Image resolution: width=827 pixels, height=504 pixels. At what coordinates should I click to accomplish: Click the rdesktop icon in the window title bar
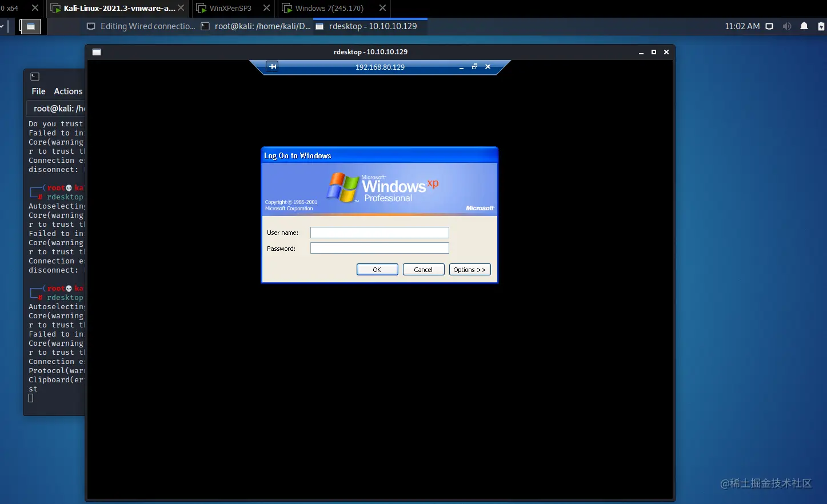click(96, 51)
